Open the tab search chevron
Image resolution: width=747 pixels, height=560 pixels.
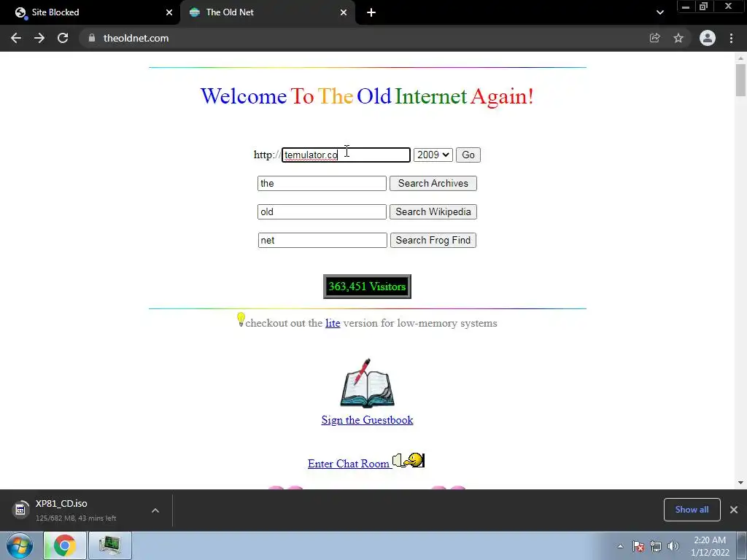659,12
